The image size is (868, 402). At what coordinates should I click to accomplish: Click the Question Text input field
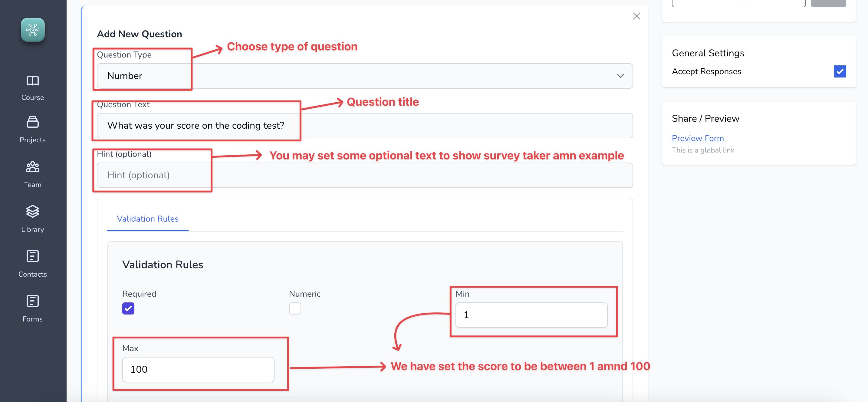365,125
